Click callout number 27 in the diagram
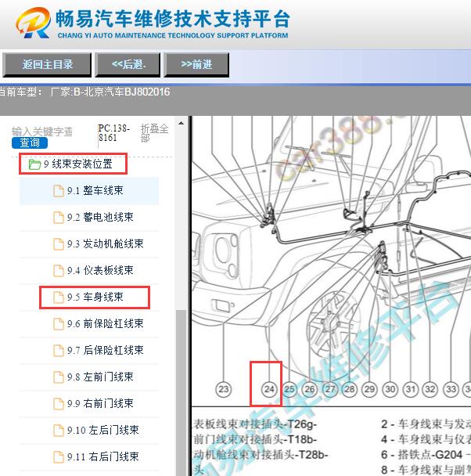The image size is (471, 476). [329, 389]
